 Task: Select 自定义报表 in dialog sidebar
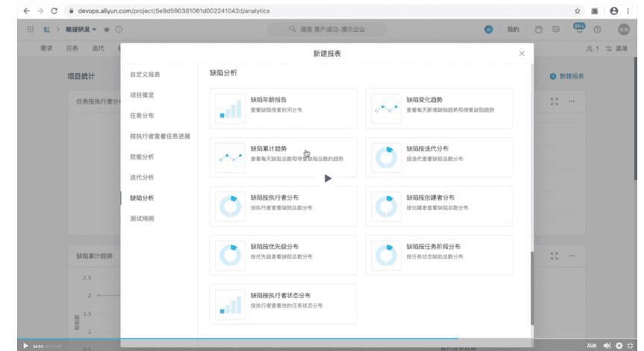145,75
